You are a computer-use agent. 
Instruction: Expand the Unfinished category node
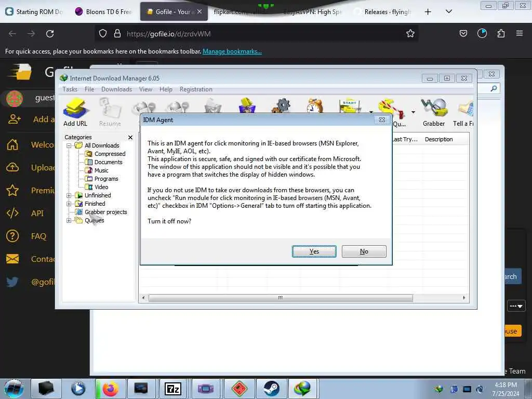(69, 195)
